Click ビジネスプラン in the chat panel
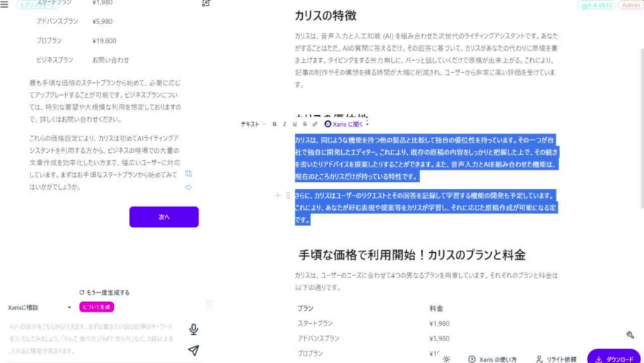644x363 pixels. 54,60
